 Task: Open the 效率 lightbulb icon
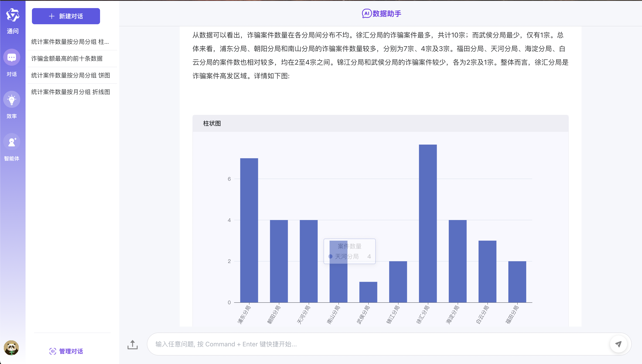pos(12,100)
